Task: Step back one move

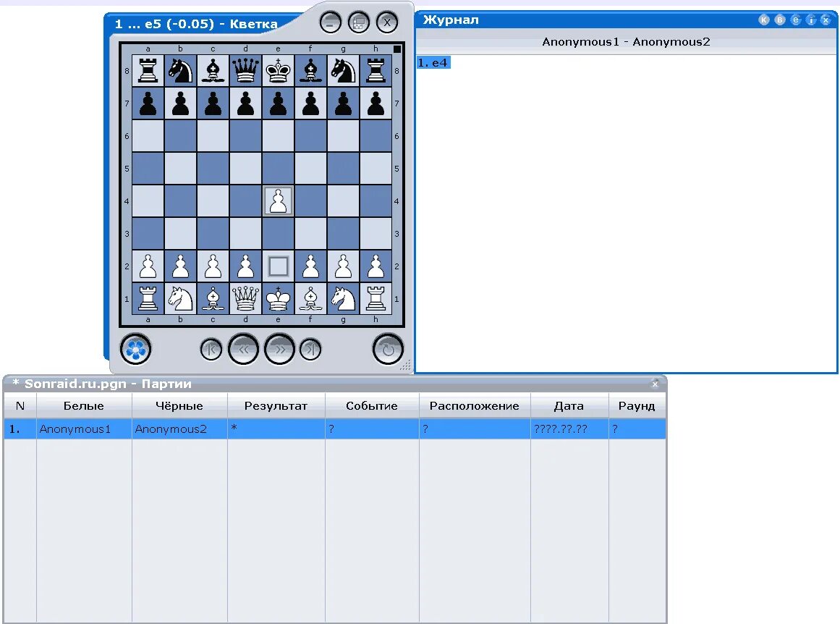Action: (243, 350)
